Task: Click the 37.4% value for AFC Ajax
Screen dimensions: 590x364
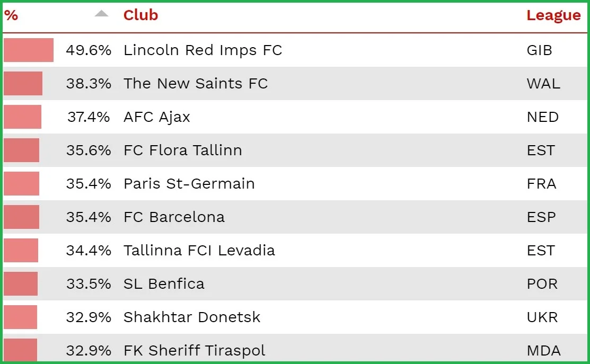Action: 89,117
